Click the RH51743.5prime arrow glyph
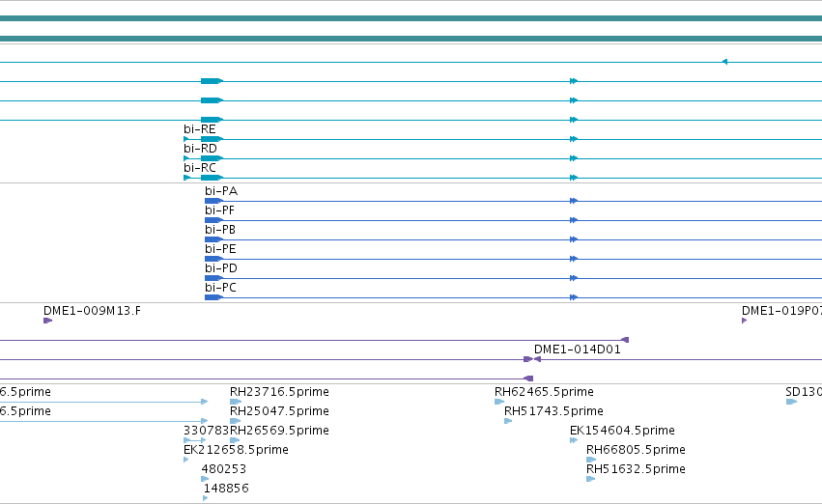This screenshot has width=822, height=504. point(508,421)
